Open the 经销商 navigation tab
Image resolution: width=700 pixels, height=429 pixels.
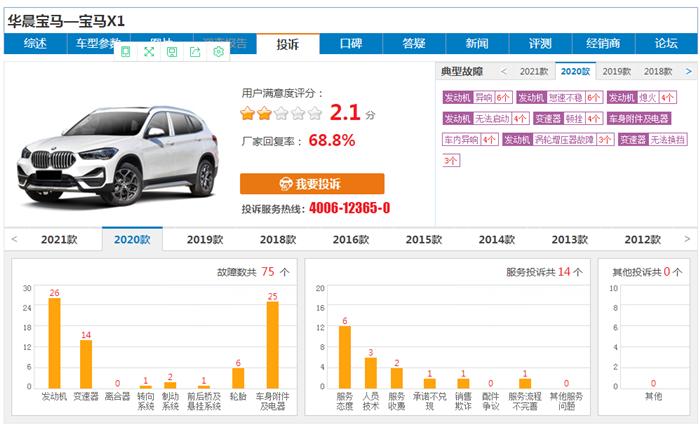point(603,43)
